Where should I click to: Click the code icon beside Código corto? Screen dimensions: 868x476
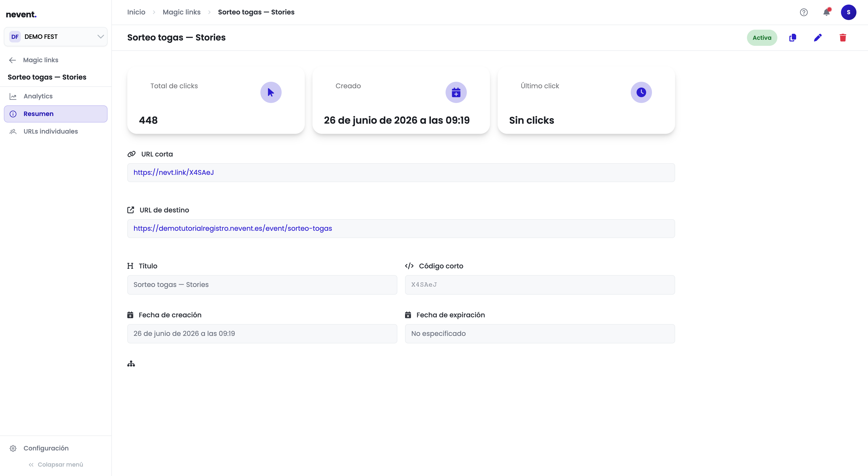pos(409,266)
